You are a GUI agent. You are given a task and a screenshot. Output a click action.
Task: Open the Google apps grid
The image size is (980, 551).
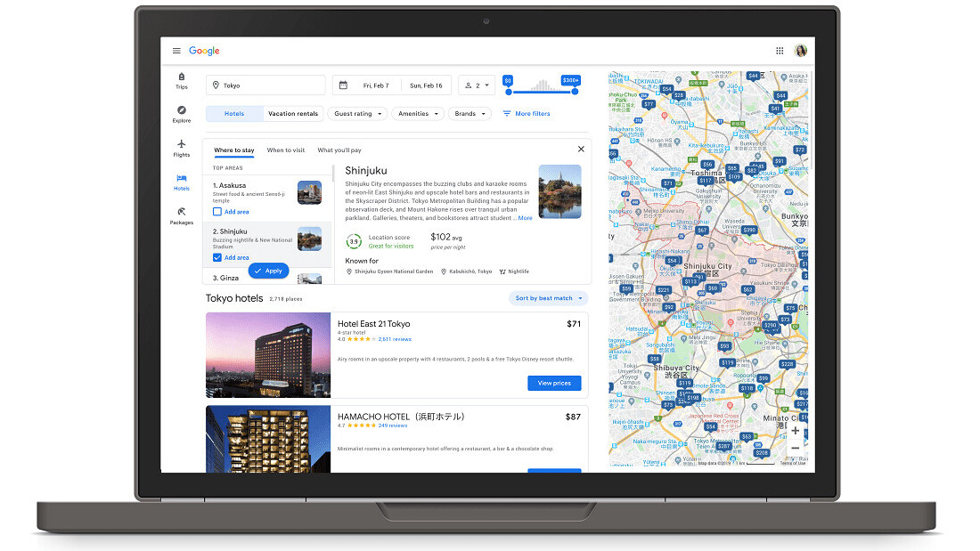click(780, 51)
